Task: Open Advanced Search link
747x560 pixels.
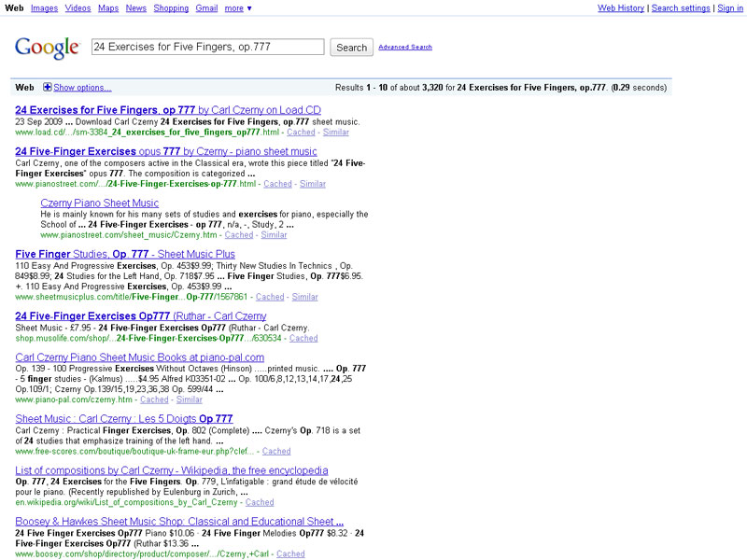Action: 405,48
